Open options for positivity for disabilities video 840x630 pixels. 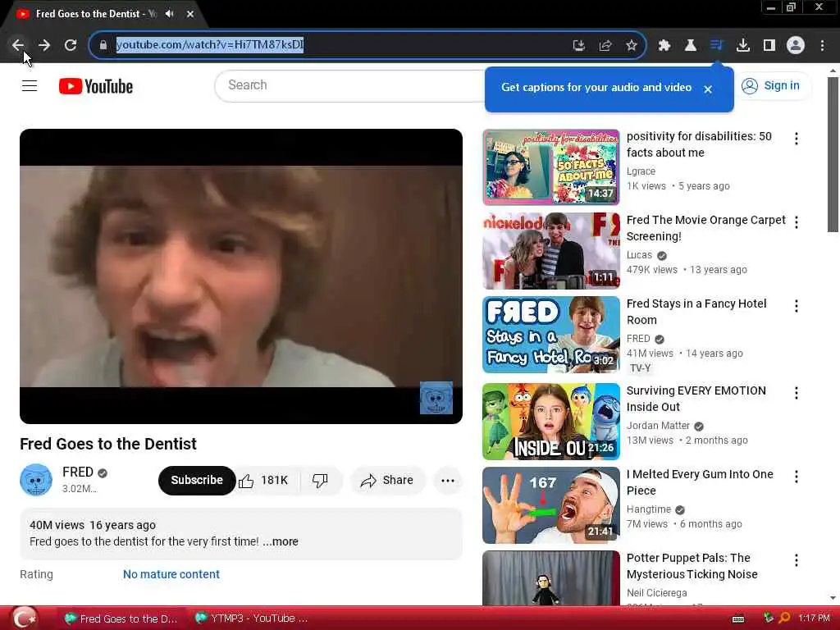coord(796,139)
